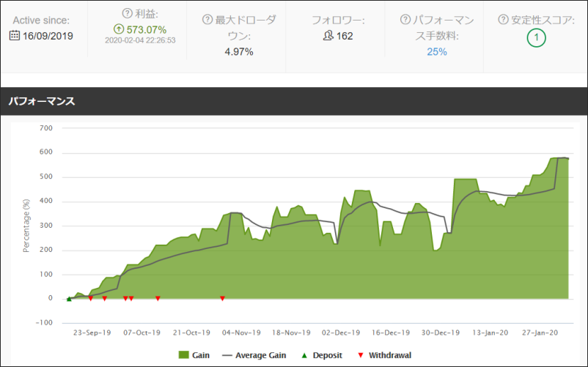The image size is (588, 367).
Task: Click the green deposit triangle on the chart
Action: (69, 298)
